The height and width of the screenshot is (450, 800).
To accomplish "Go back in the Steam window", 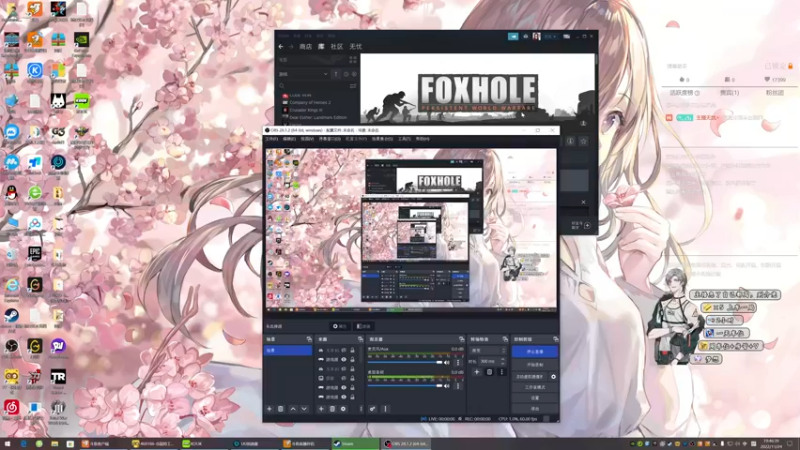I will tap(281, 46).
